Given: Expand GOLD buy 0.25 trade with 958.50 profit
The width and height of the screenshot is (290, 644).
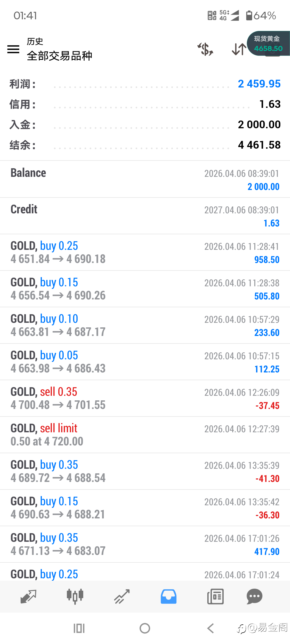Looking at the screenshot, I should coord(145,252).
